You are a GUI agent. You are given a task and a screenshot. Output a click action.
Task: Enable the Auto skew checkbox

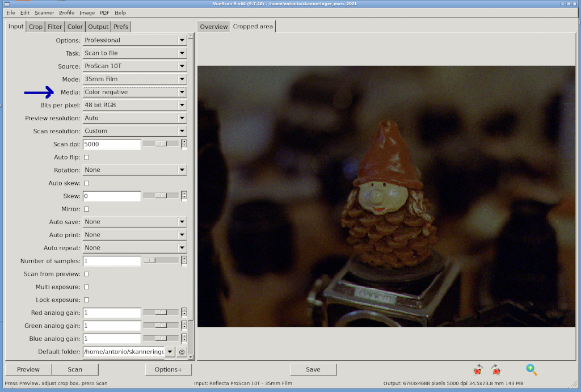pos(86,183)
